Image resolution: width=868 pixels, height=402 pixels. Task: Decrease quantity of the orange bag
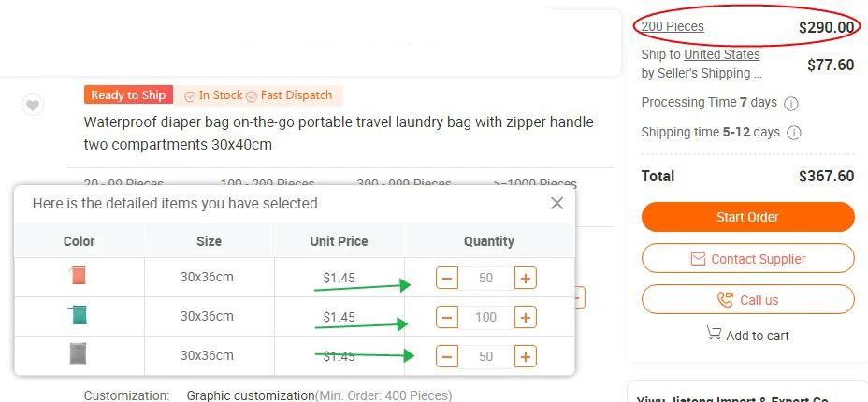click(447, 278)
